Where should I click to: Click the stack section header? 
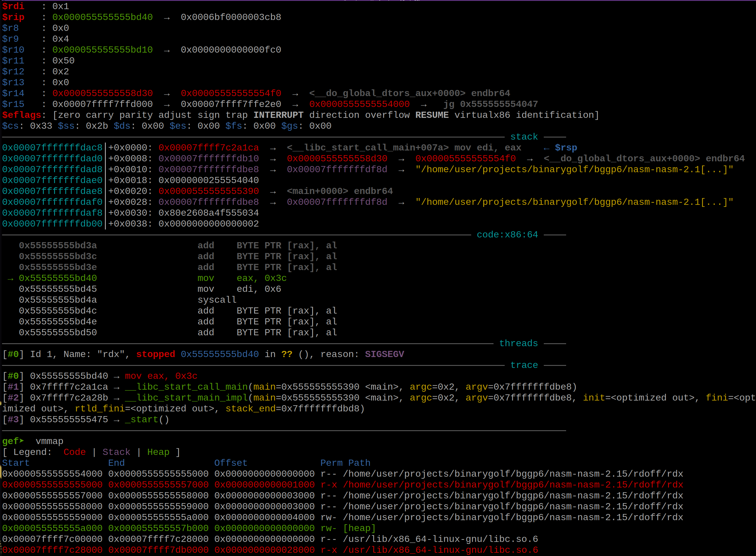pyautogui.click(x=524, y=137)
